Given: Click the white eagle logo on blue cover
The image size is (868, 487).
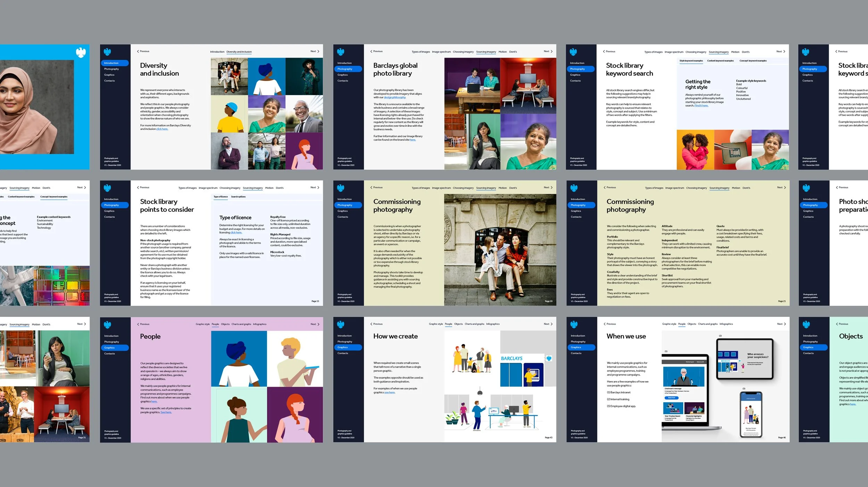Looking at the screenshot, I should click(81, 53).
